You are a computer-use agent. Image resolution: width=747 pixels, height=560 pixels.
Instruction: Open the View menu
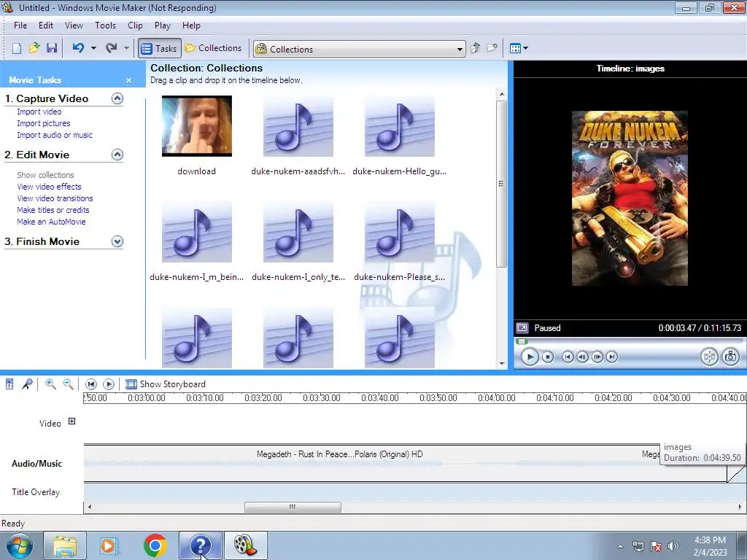(74, 26)
